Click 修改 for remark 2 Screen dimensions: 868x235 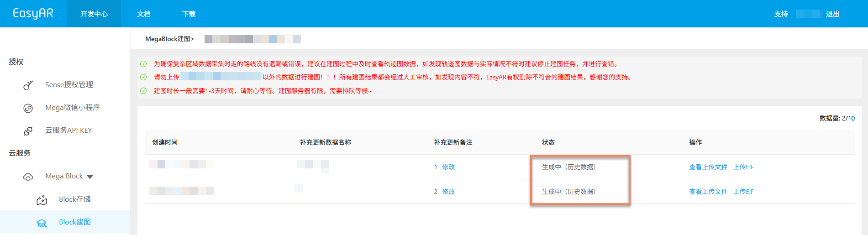(448, 192)
